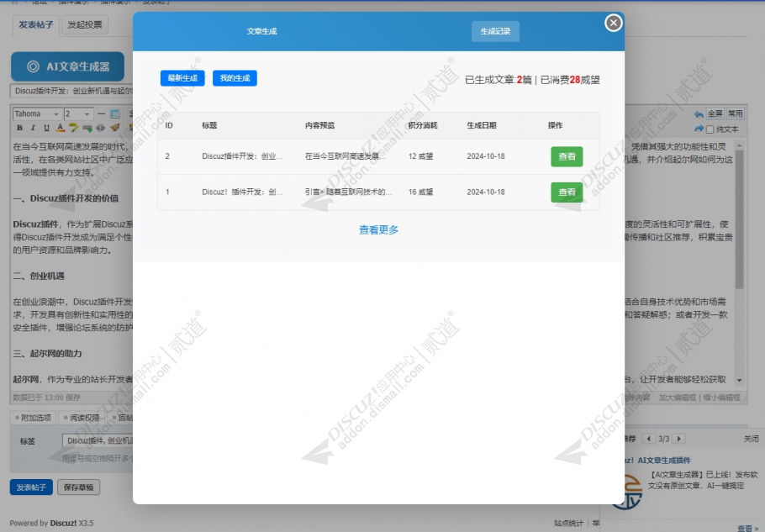Filter by 最新生成
This screenshot has width=765, height=532.
point(182,78)
